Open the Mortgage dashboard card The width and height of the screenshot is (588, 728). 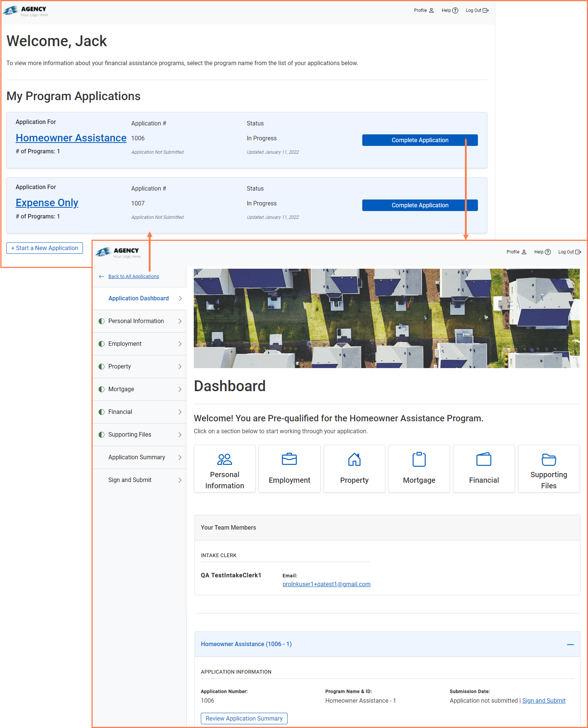pyautogui.click(x=419, y=469)
